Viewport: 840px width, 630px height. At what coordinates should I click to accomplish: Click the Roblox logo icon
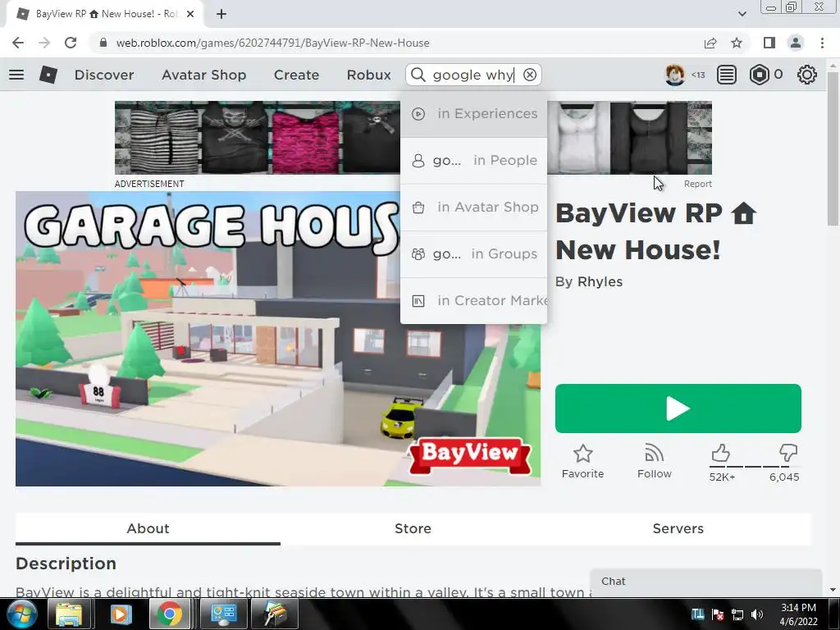tap(48, 75)
